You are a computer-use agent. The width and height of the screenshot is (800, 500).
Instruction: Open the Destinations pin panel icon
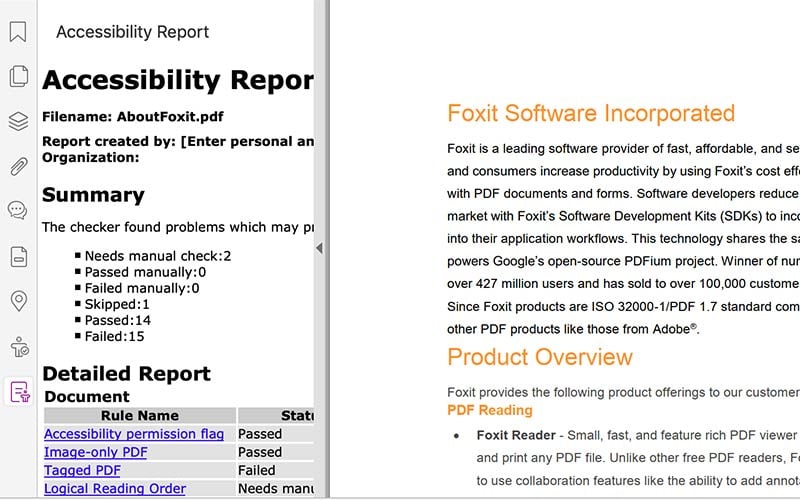coord(19,301)
